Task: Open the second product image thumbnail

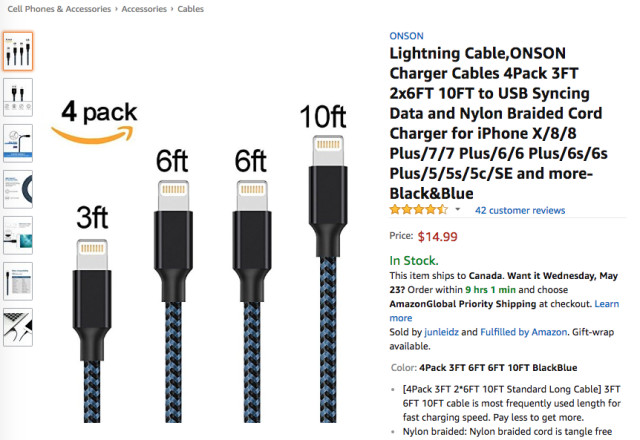Action: [x=17, y=97]
